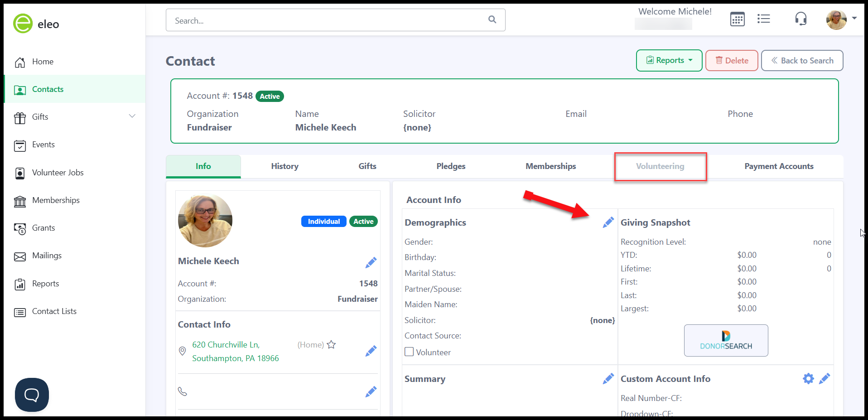The width and height of the screenshot is (868, 420).
Task: Switch to the Payment Accounts tab
Action: pos(779,166)
